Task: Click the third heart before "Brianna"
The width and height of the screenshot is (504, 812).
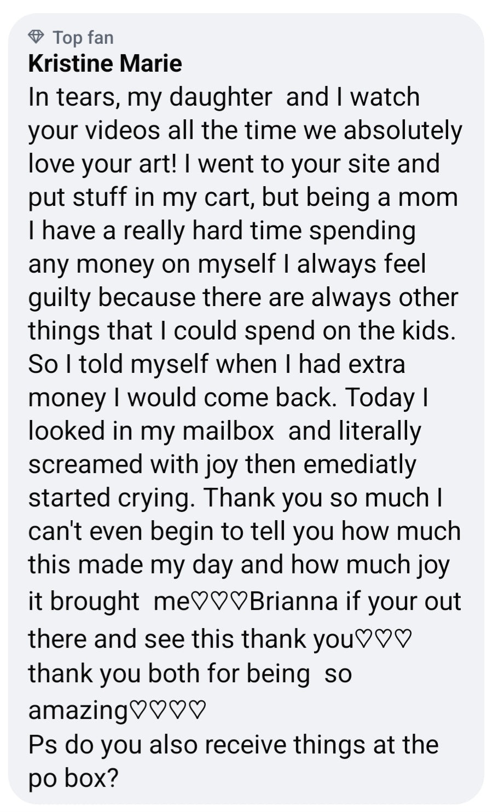Action: (240, 602)
